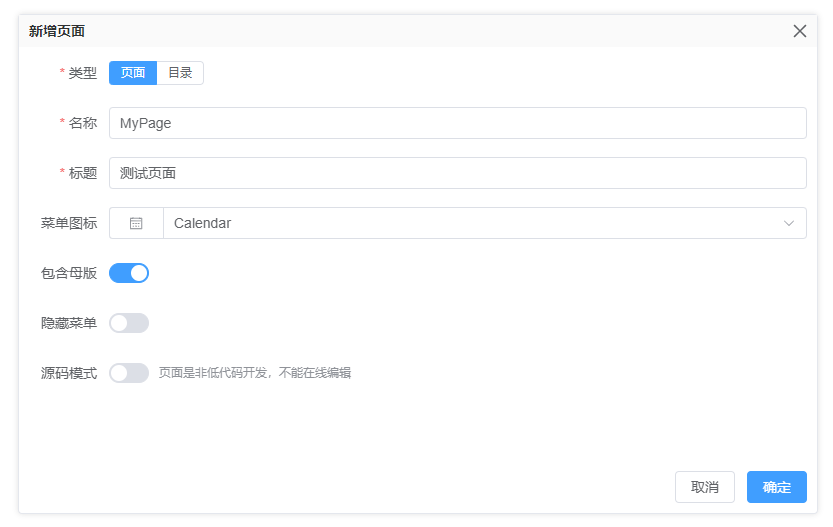Click the 类型 label
This screenshot has height=527, width=833.
[83, 73]
